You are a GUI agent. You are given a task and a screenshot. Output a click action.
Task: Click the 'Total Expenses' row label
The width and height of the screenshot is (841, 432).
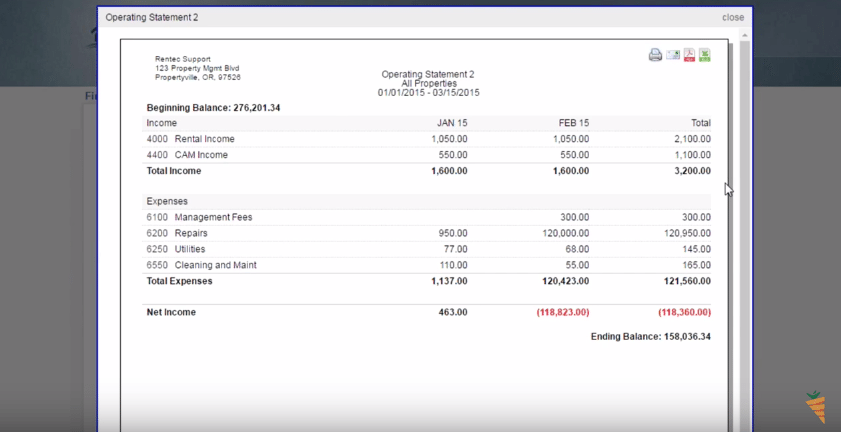pyautogui.click(x=180, y=281)
